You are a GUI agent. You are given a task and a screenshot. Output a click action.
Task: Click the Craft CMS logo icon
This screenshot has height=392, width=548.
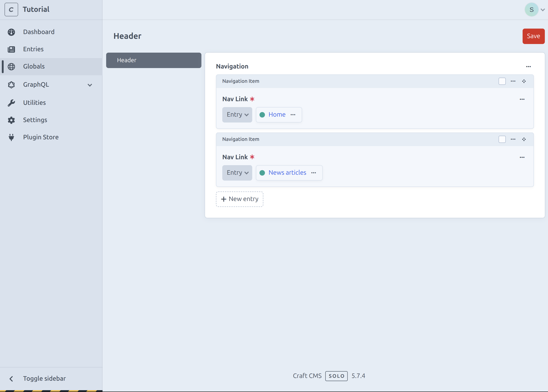(x=11, y=9)
